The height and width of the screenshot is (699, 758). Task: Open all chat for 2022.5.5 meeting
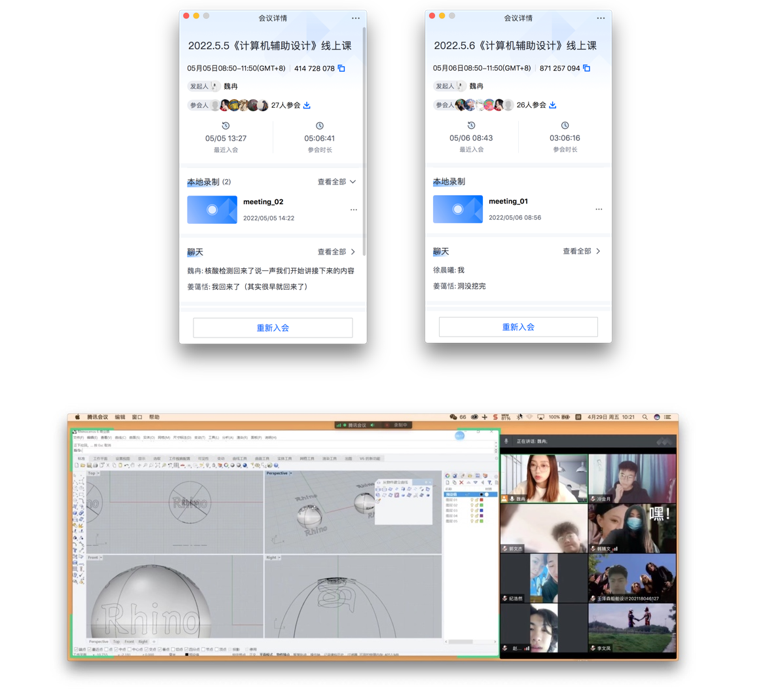pos(336,252)
